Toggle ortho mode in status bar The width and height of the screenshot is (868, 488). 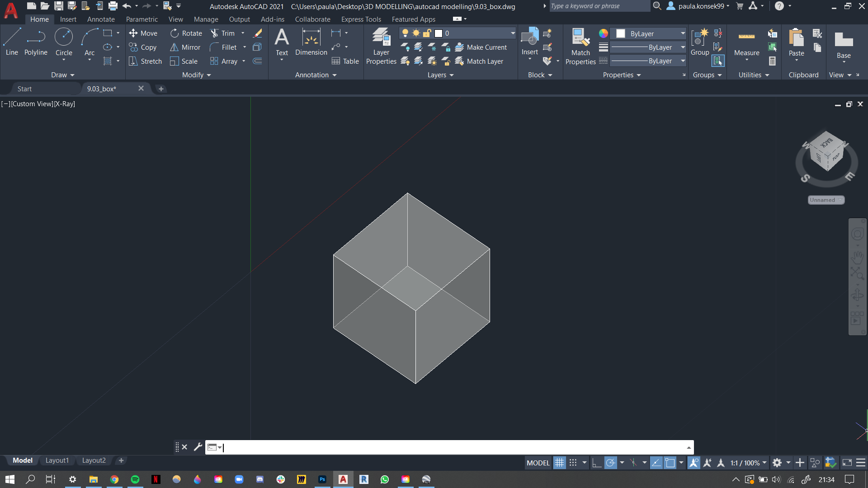coord(596,463)
